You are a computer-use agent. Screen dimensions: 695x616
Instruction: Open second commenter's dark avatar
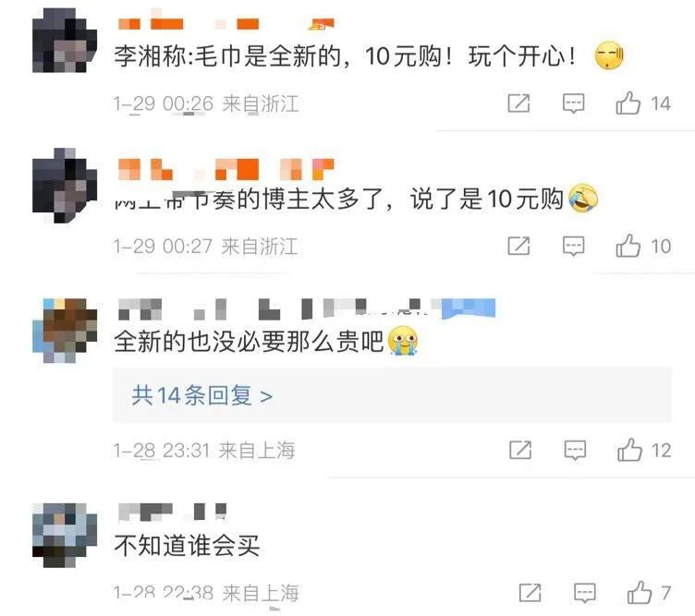[65, 186]
